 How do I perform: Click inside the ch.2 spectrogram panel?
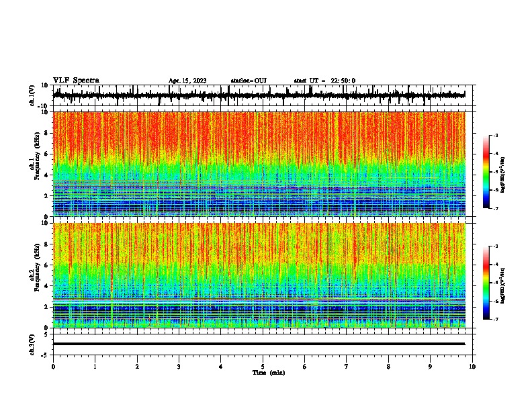click(259, 275)
